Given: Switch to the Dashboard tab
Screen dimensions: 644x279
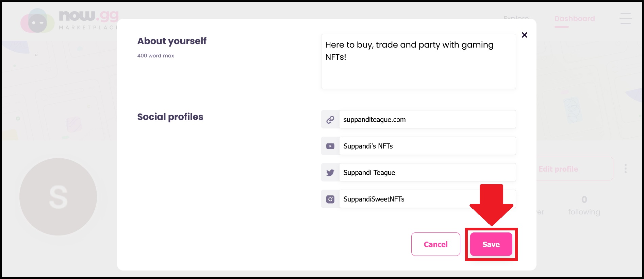Looking at the screenshot, I should 575,19.
